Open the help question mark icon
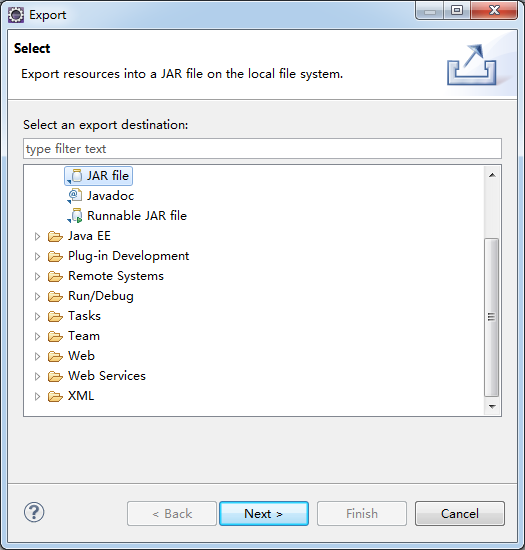The image size is (525, 550). click(x=34, y=512)
